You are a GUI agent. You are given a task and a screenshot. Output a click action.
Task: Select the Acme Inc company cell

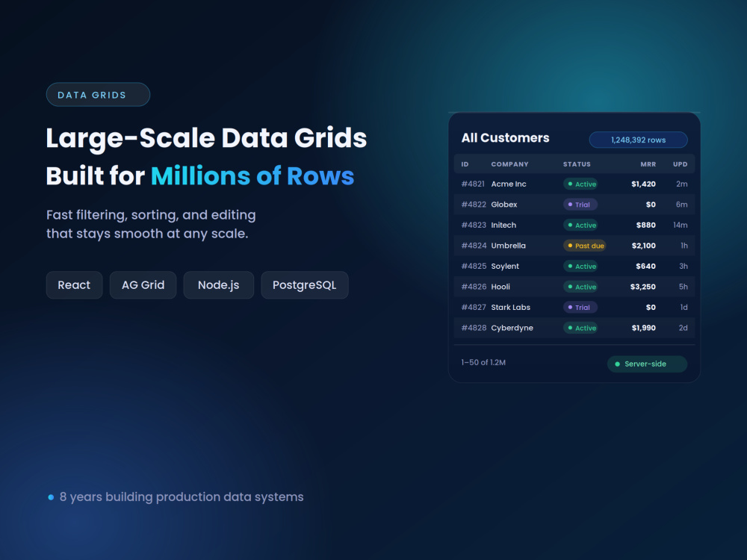509,184
